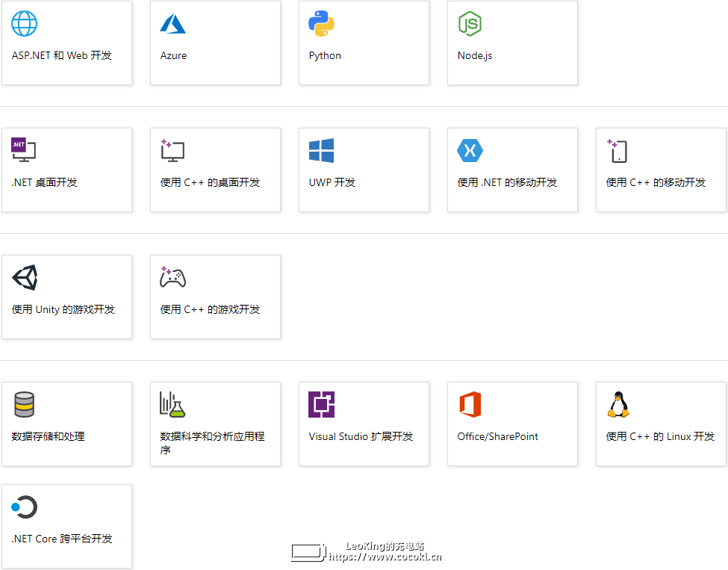Screen dimensions: 728x570
Task: Select the ".NET 桌面开发" label
Action: (44, 182)
